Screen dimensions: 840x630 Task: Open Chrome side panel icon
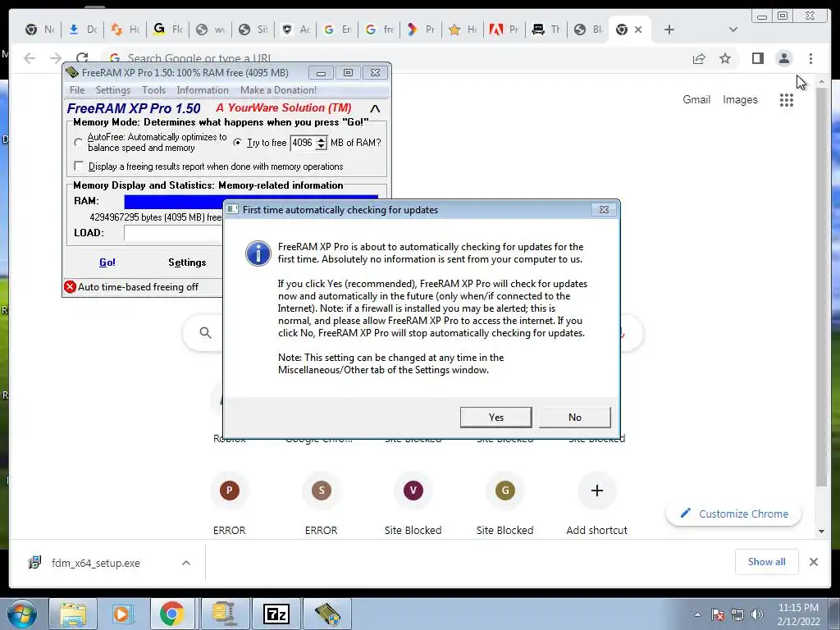[757, 58]
